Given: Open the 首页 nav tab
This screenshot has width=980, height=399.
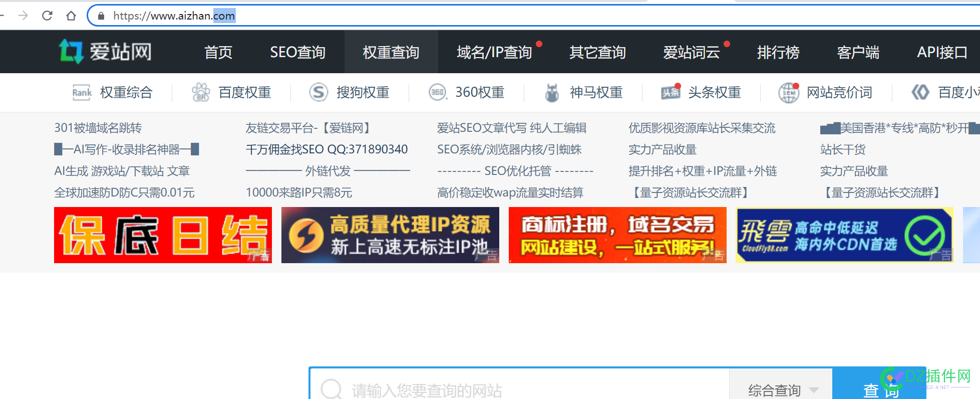Looking at the screenshot, I should [218, 52].
